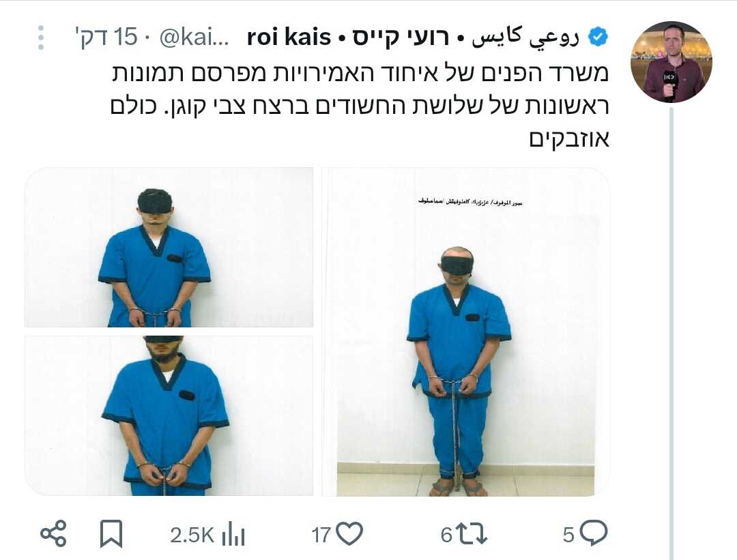The width and height of the screenshot is (737, 560).
Task: Click the 6 reposts count
Action: tap(446, 535)
